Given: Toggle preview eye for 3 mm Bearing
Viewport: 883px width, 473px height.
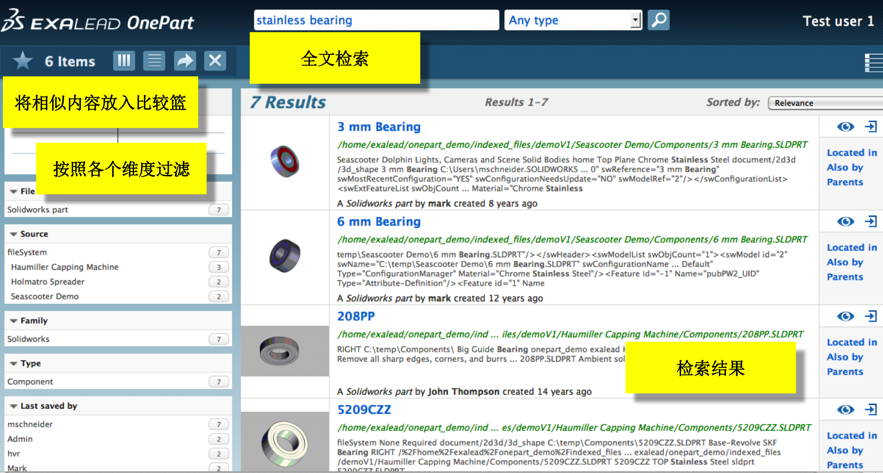Looking at the screenshot, I should pos(845,127).
